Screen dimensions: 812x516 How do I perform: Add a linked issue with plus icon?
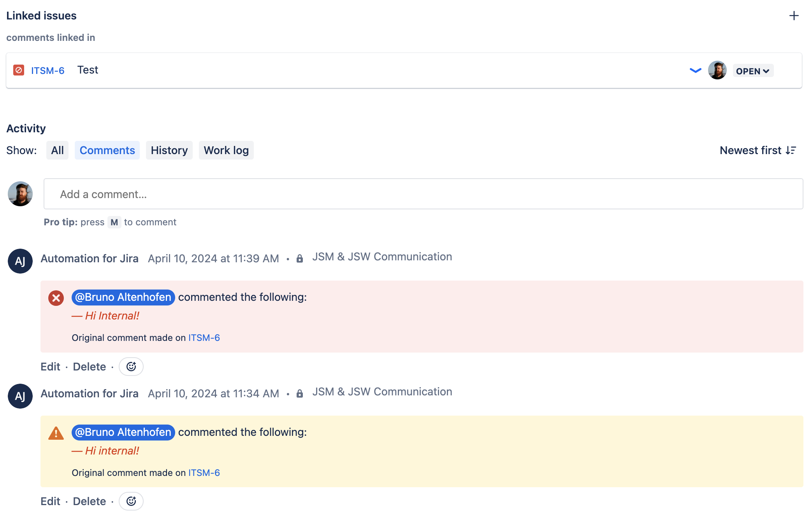tap(794, 16)
